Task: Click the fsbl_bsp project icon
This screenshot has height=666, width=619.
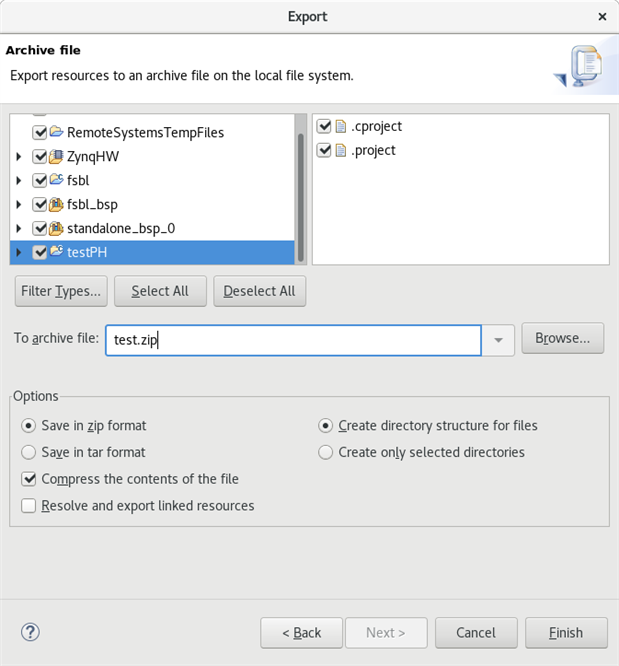Action: pyautogui.click(x=57, y=204)
